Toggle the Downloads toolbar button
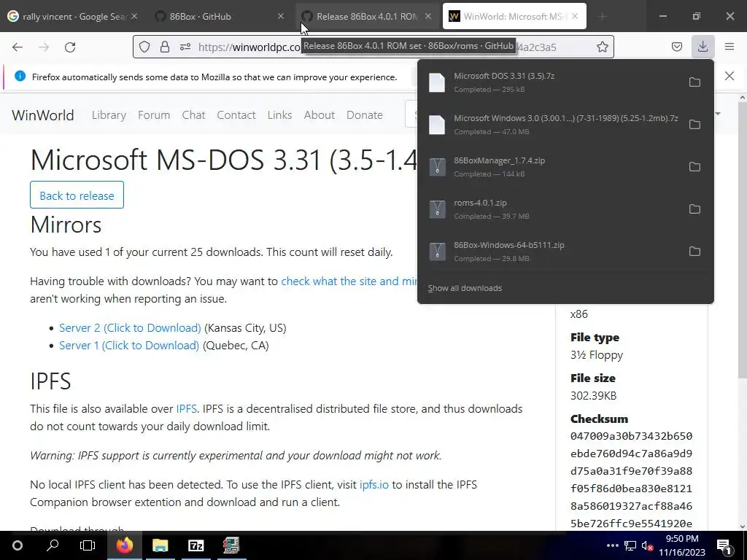The image size is (747, 560). tap(703, 47)
